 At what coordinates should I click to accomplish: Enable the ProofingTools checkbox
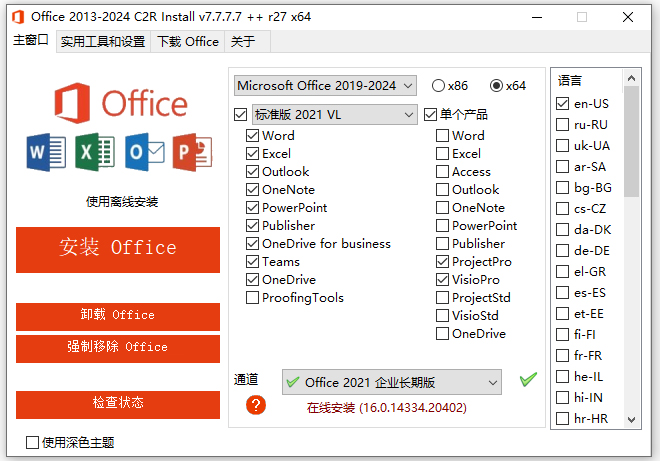[x=253, y=298]
